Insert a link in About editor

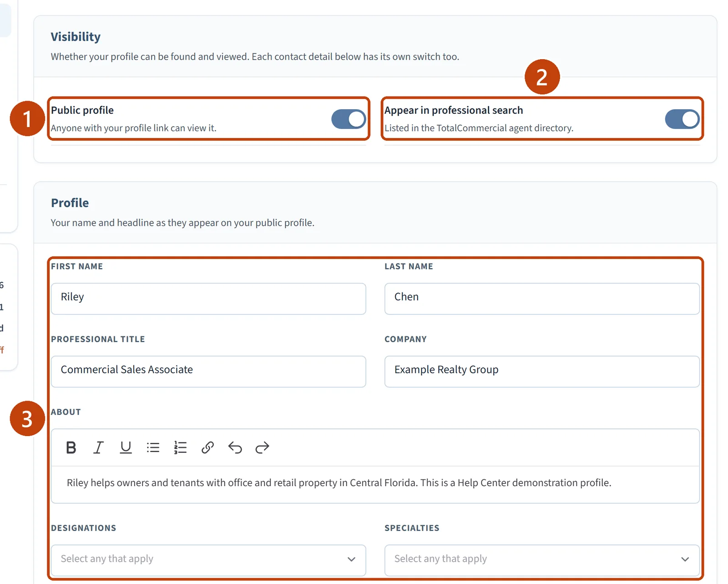point(207,447)
